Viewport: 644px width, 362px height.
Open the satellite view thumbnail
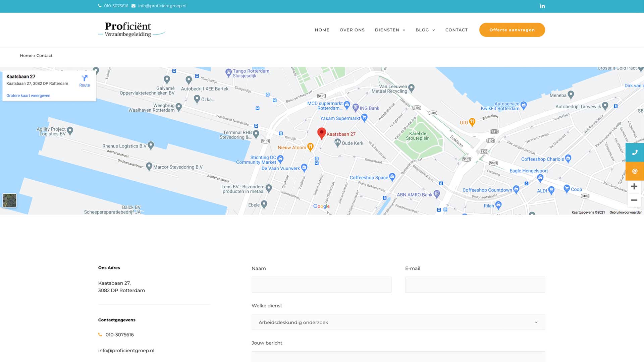(10, 200)
